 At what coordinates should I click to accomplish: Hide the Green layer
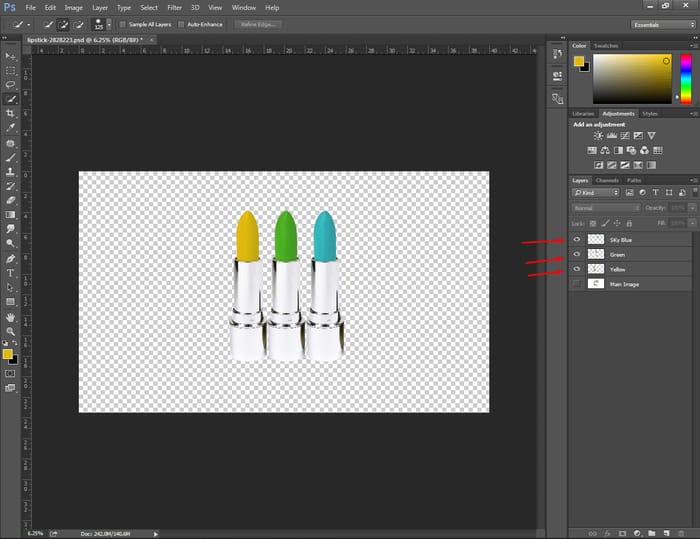pyautogui.click(x=577, y=254)
